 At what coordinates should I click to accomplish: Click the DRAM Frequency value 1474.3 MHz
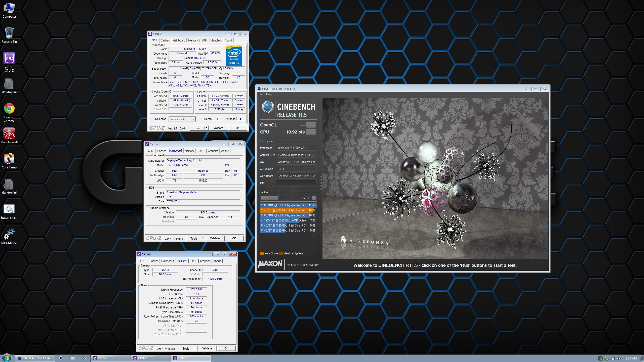pos(196,289)
